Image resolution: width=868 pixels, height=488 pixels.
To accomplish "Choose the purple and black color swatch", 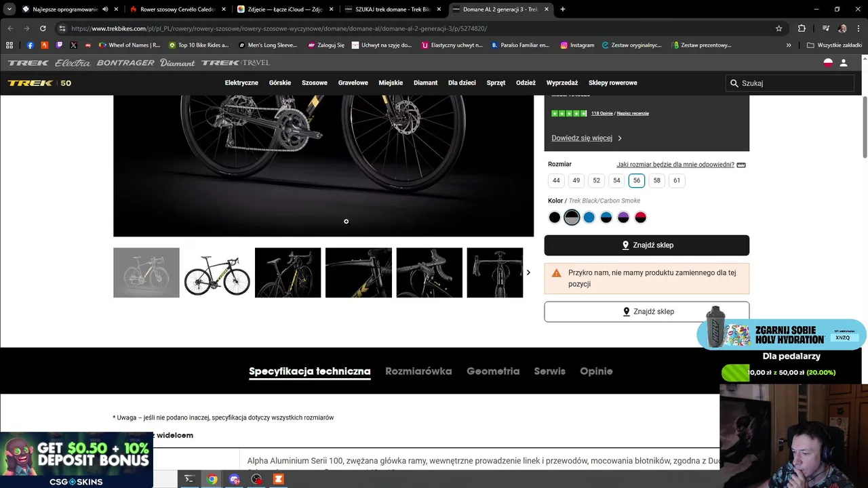I will [x=623, y=218].
